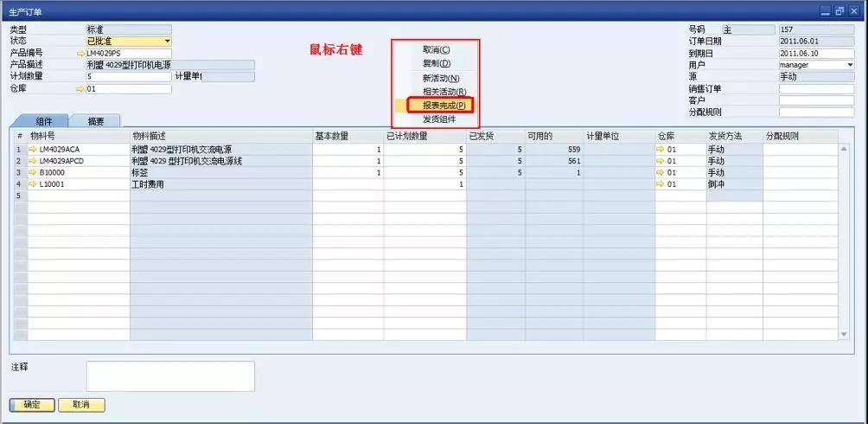This screenshot has width=868, height=424.
Task: Switch to the 组件 tab
Action: point(43,121)
